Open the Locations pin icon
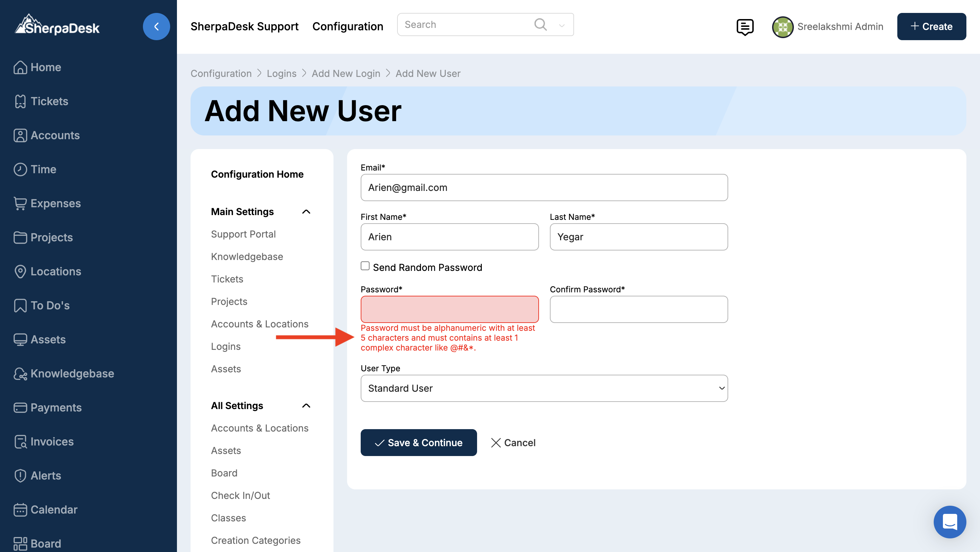The height and width of the screenshot is (552, 980). (x=20, y=271)
